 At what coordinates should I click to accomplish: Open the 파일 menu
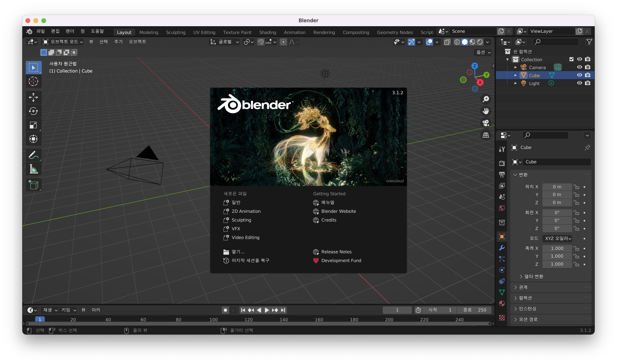click(x=41, y=31)
